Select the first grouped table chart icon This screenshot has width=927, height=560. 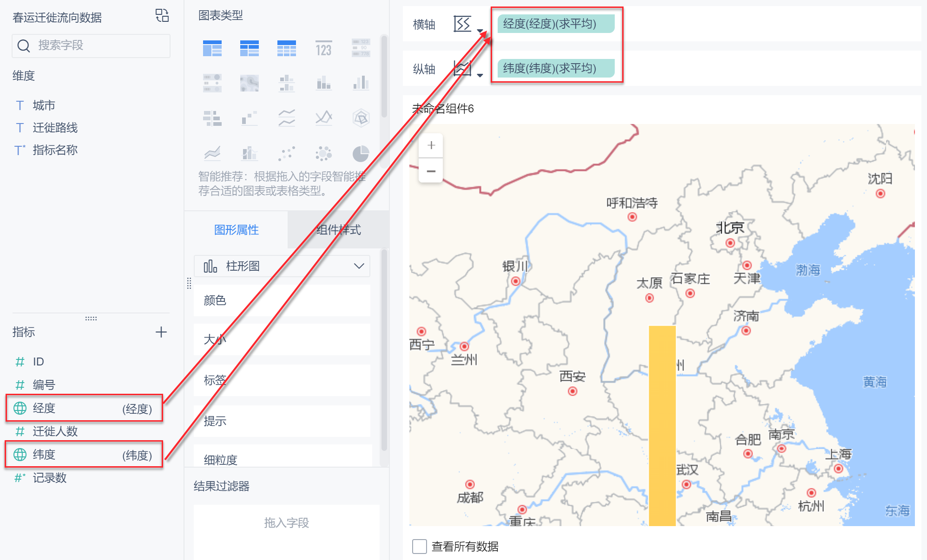pyautogui.click(x=212, y=48)
